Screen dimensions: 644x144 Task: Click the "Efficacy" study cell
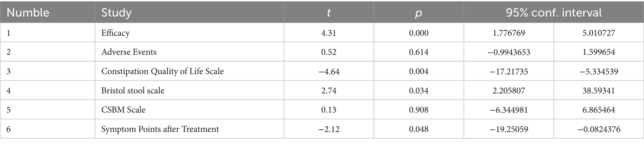tap(115, 33)
